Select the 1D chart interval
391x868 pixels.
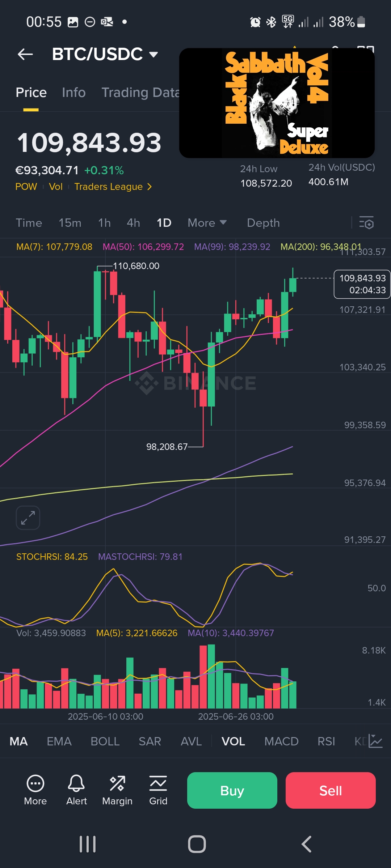coord(164,223)
